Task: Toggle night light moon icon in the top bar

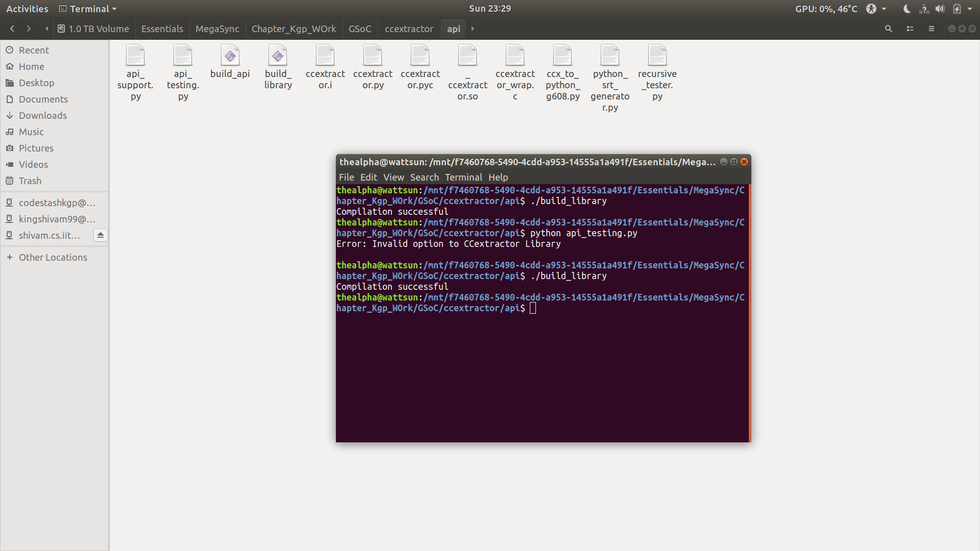Action: pyautogui.click(x=906, y=9)
